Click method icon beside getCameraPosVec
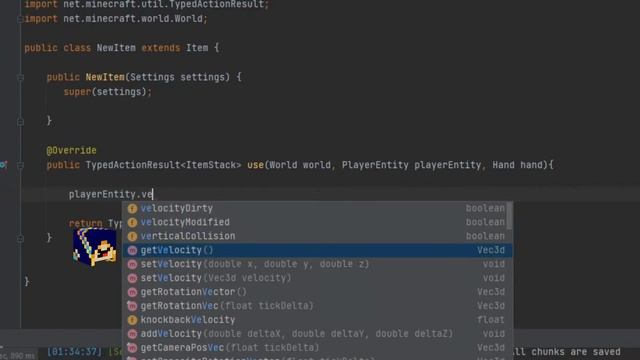Image resolution: width=640 pixels, height=360 pixels. [x=132, y=347]
